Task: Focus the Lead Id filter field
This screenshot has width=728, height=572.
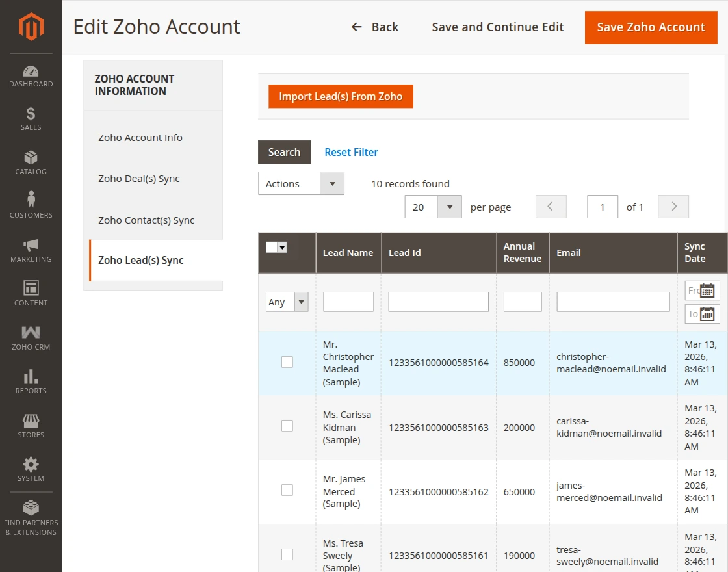Action: [438, 302]
